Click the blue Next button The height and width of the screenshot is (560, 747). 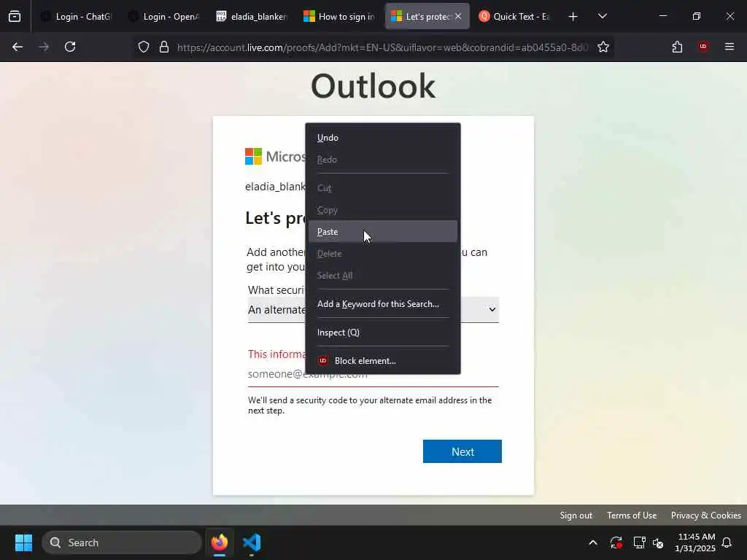point(462,451)
